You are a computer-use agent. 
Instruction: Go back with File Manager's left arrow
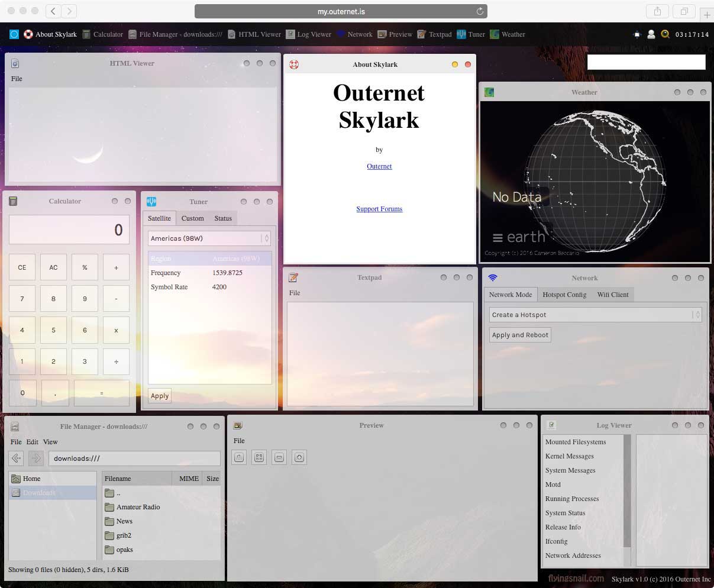coord(17,458)
